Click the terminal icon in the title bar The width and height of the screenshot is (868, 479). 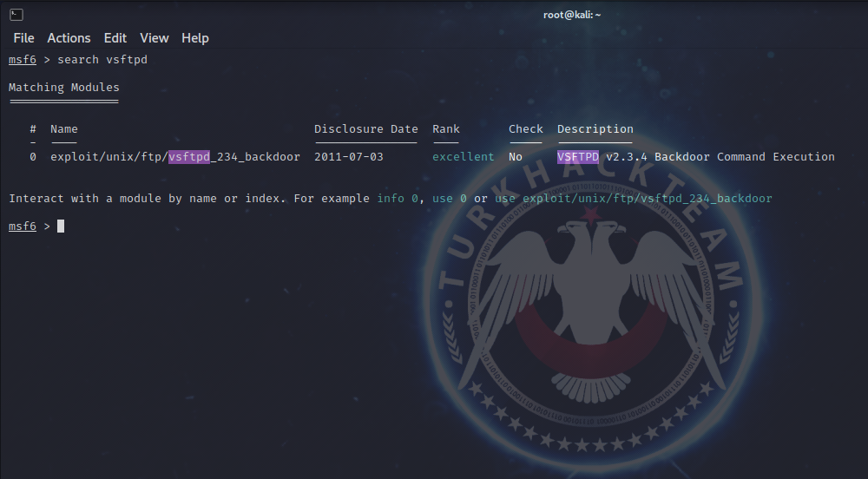coord(16,15)
